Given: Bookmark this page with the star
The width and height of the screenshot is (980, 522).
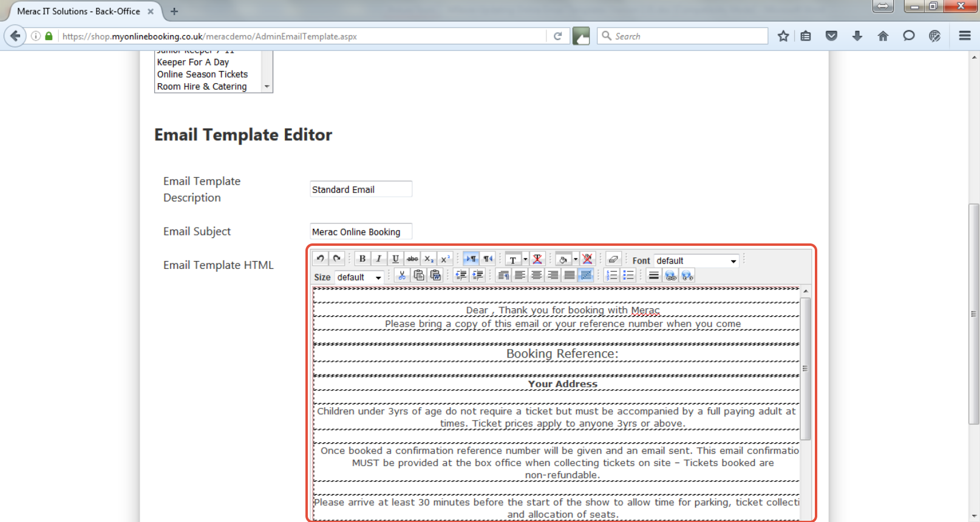Looking at the screenshot, I should pos(783,36).
